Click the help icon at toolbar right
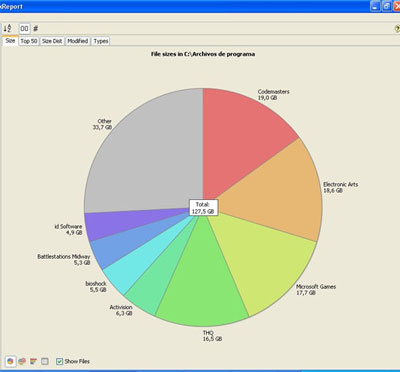Viewport: 400px width, 372px height. tap(397, 29)
